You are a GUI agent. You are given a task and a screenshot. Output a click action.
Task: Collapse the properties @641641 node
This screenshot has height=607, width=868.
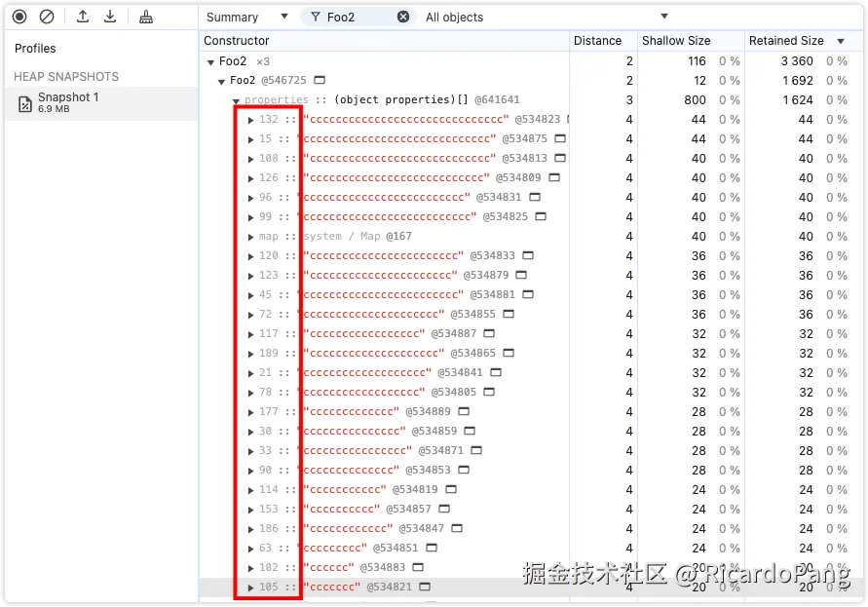(237, 100)
